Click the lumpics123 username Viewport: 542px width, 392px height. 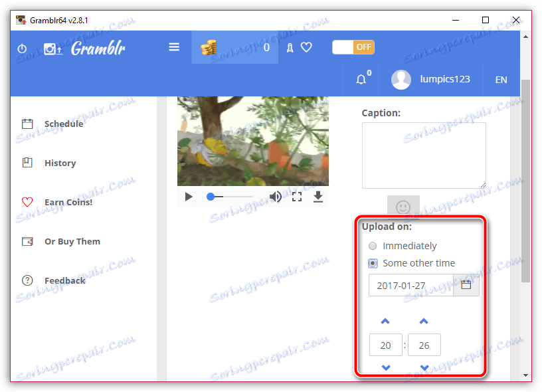445,79
